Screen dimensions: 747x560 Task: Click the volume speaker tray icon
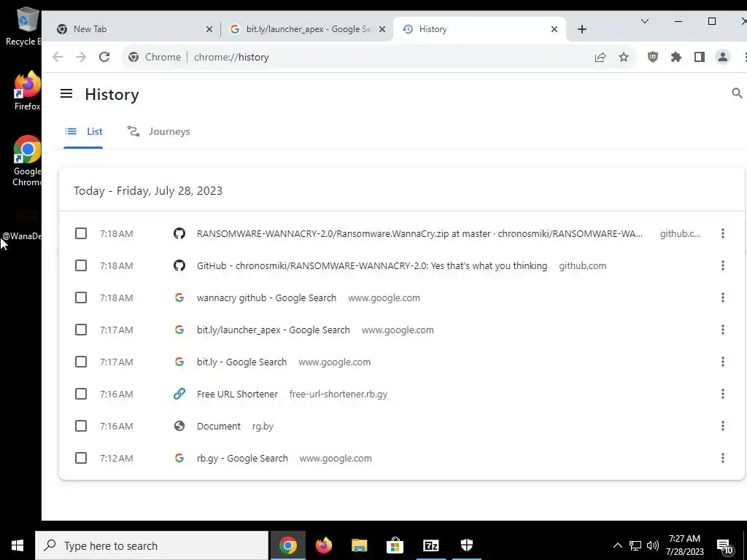coord(653,545)
